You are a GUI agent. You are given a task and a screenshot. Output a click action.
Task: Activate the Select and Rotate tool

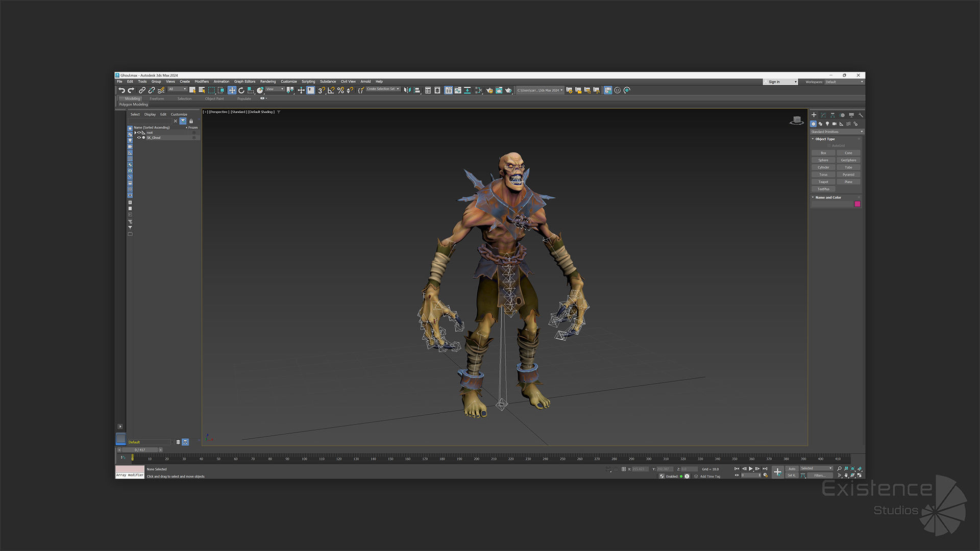[x=241, y=90]
